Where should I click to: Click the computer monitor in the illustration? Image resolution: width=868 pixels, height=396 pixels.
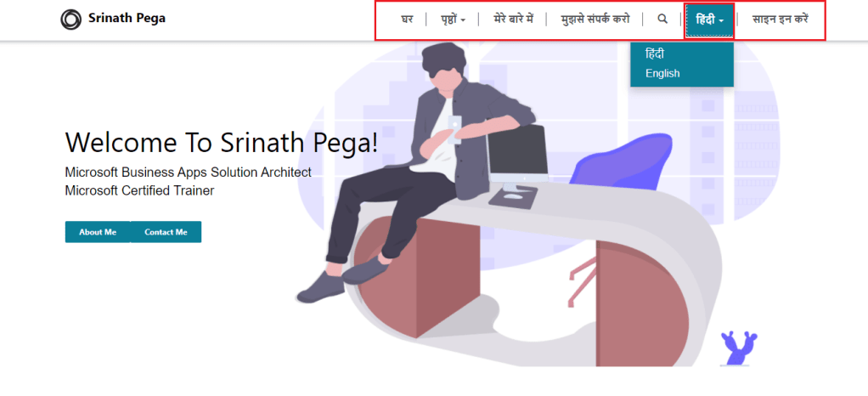point(518,156)
